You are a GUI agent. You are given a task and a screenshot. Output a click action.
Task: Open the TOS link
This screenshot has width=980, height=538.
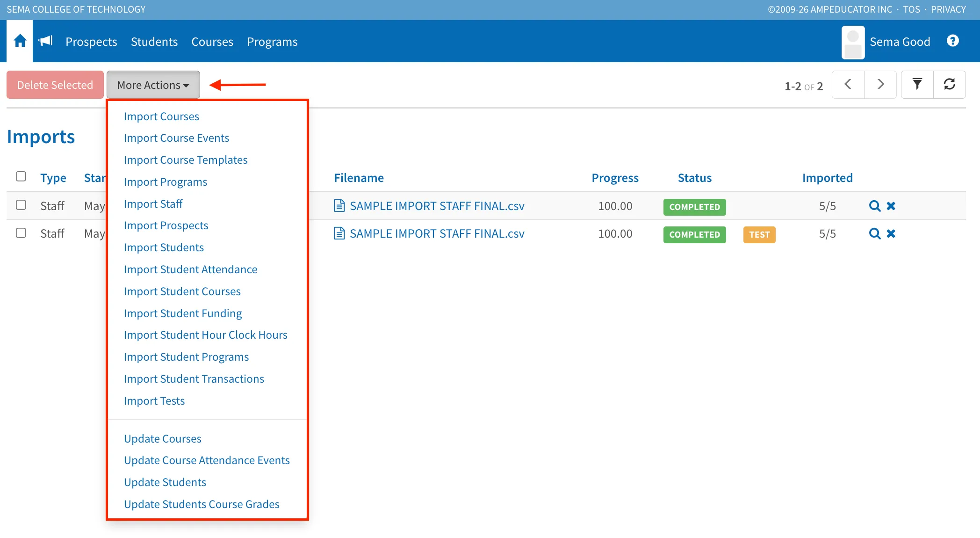coord(911,9)
